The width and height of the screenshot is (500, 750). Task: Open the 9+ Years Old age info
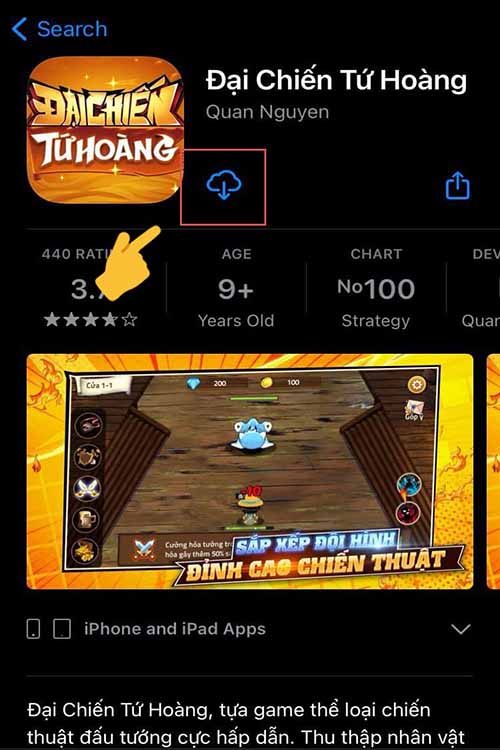pos(236,287)
